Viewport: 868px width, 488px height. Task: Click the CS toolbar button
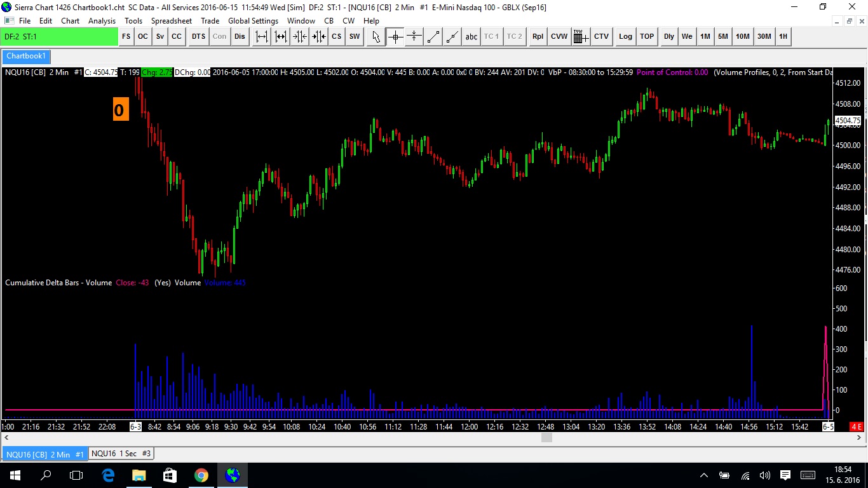[337, 36]
